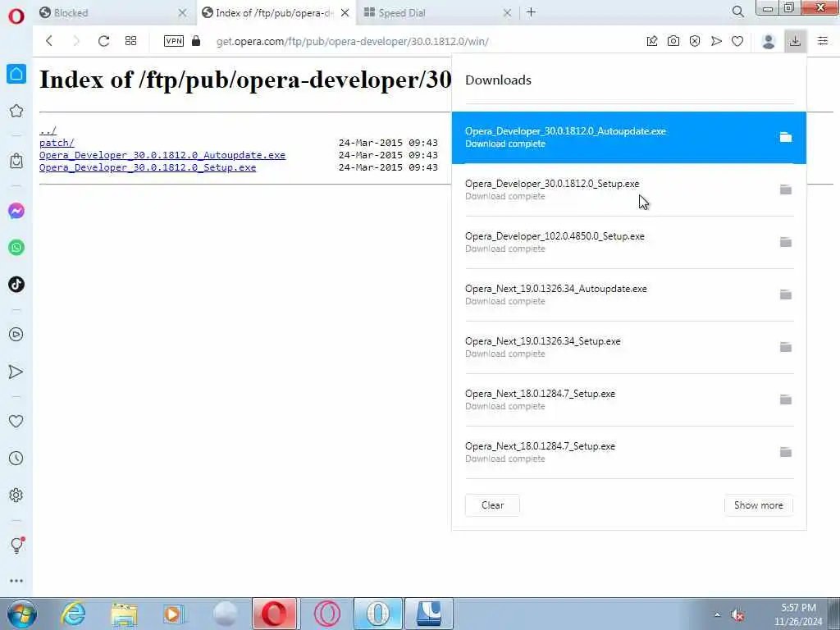Open Windows Start menu
The image size is (840, 630).
[x=22, y=614]
